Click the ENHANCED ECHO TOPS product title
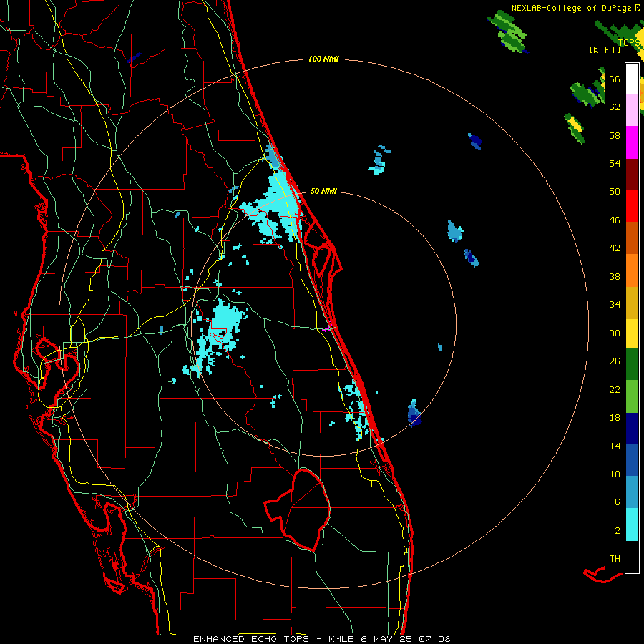The width and height of the screenshot is (644, 644). coord(251,639)
